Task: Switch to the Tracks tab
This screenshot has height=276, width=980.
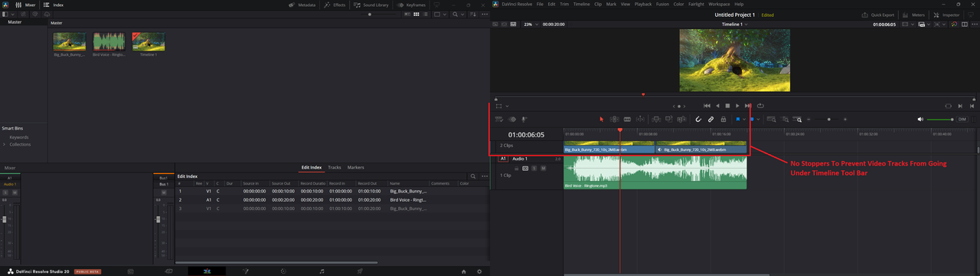Action: click(x=335, y=167)
